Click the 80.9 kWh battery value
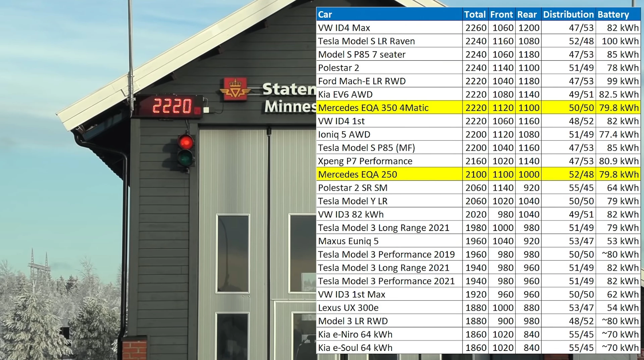 619,161
